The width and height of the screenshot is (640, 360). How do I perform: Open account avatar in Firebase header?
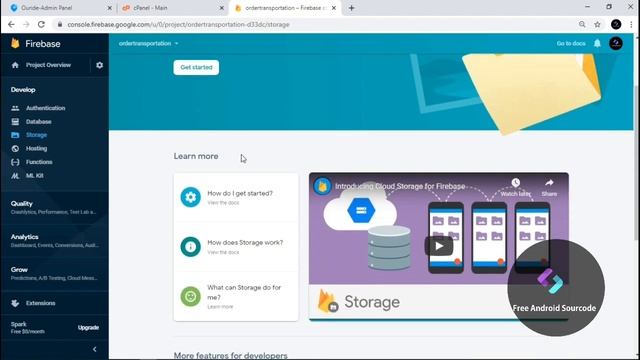coord(616,43)
